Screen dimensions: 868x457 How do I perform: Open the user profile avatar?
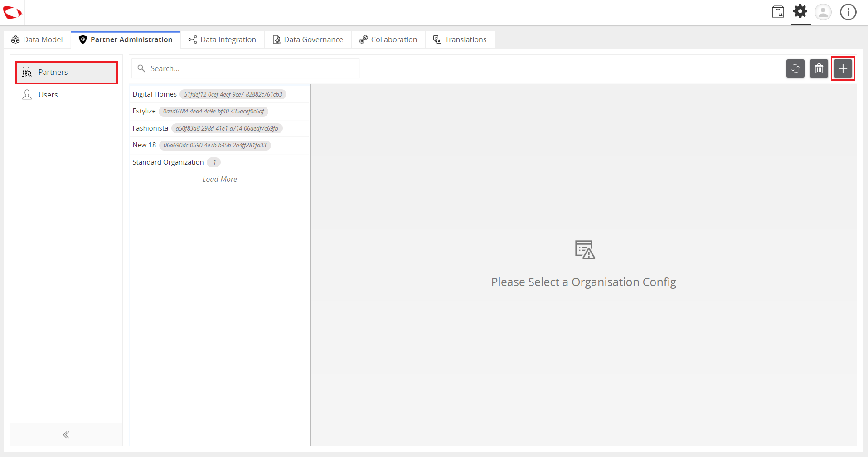point(823,12)
